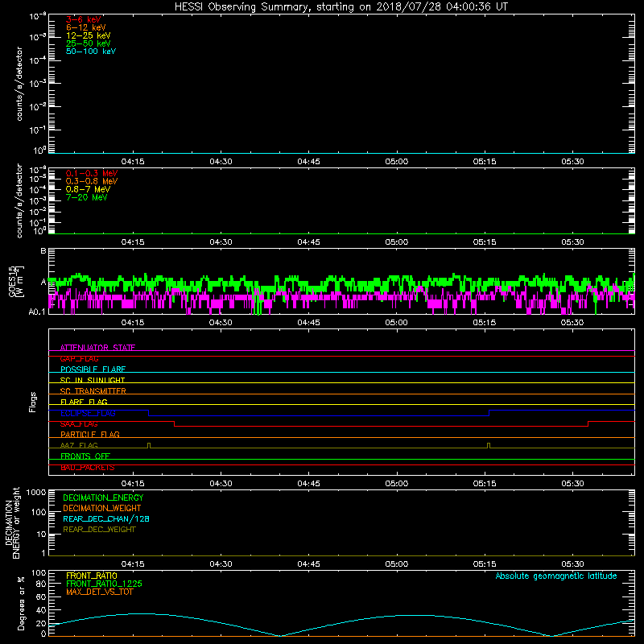Image resolution: width=644 pixels, height=644 pixels.
Task: Select the green 25-50 keV legend label
Action: (89, 43)
